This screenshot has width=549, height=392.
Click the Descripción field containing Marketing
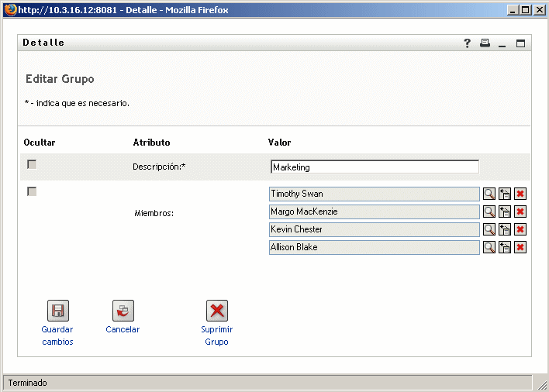pyautogui.click(x=375, y=167)
